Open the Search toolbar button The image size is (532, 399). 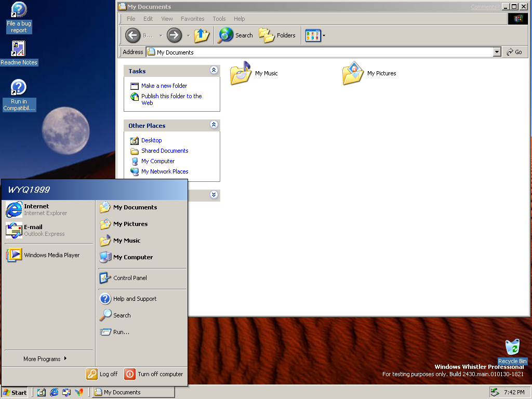pos(235,35)
